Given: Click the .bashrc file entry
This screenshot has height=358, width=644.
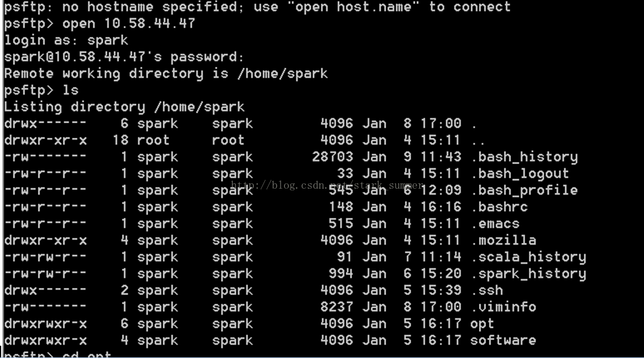Looking at the screenshot, I should click(x=499, y=207).
